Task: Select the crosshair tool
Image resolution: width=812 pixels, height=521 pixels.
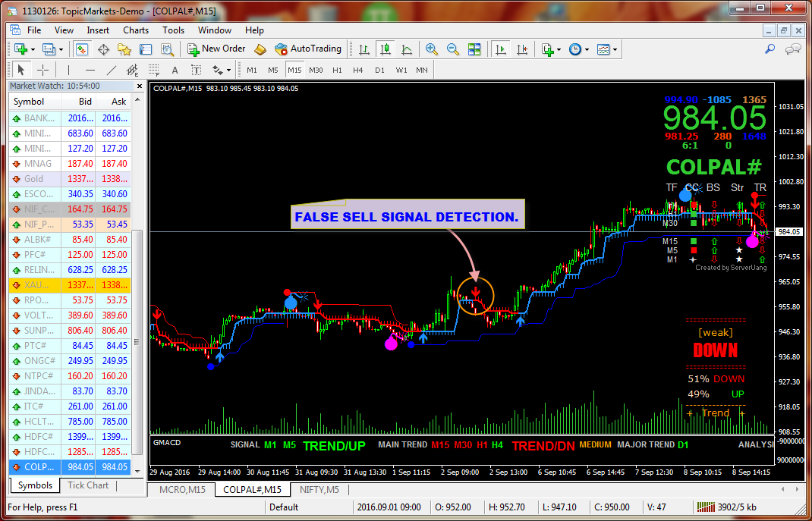Action: point(43,70)
